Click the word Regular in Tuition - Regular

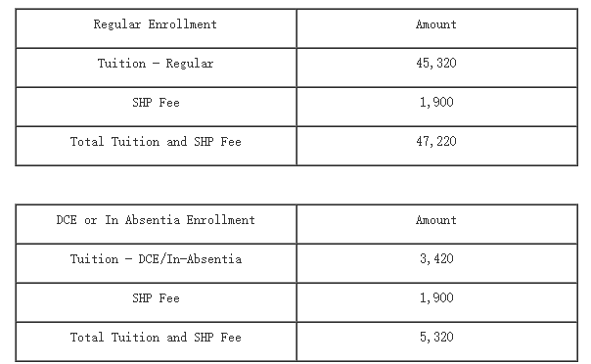(x=190, y=64)
